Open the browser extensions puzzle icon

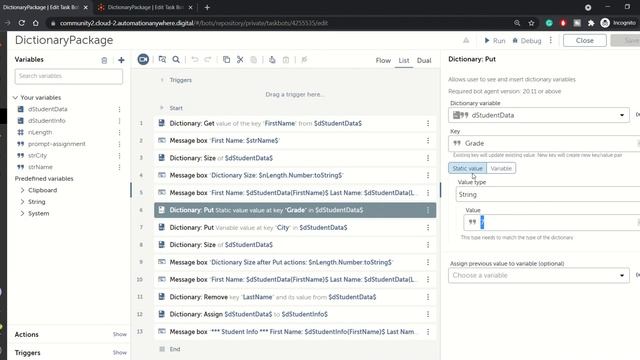tap(591, 23)
